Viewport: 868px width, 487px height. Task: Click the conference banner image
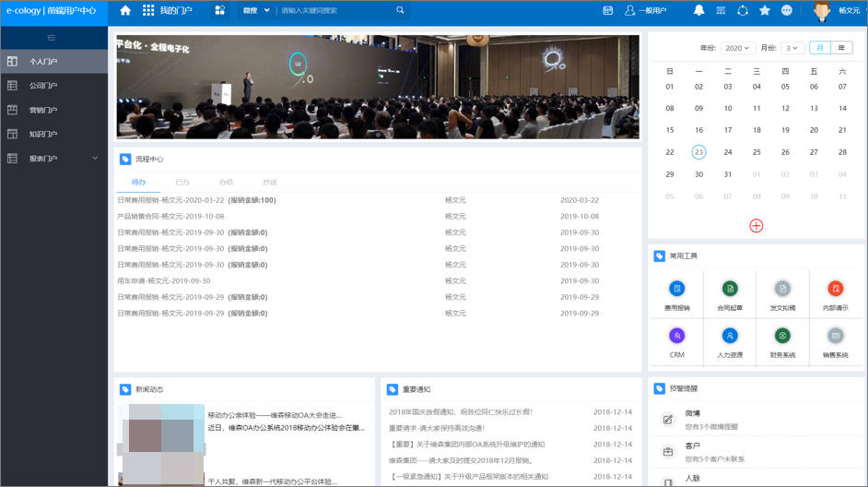coord(378,87)
